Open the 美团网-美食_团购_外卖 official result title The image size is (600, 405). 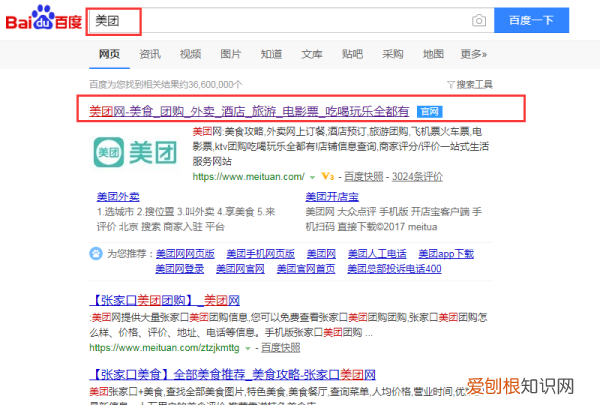[x=249, y=111]
